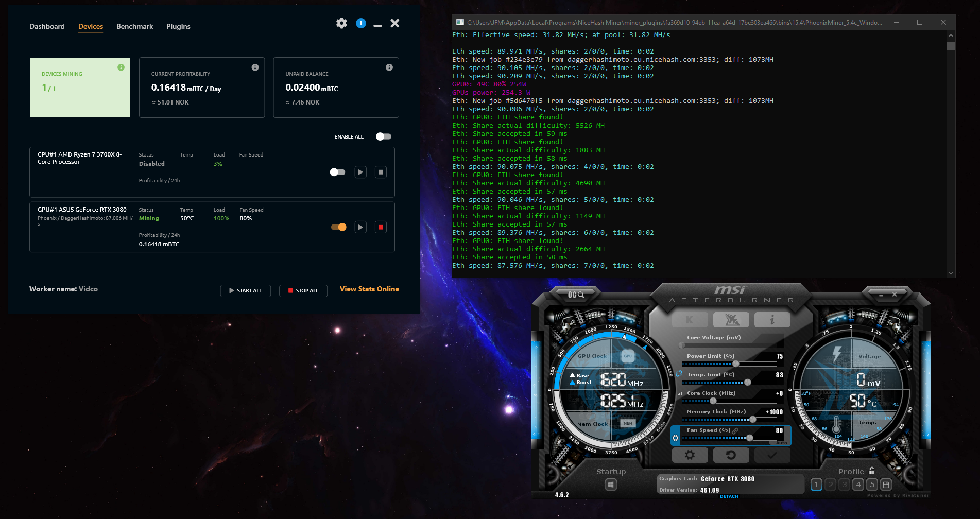Switch to Plugins tab
This screenshot has width=980, height=519.
[x=178, y=26]
